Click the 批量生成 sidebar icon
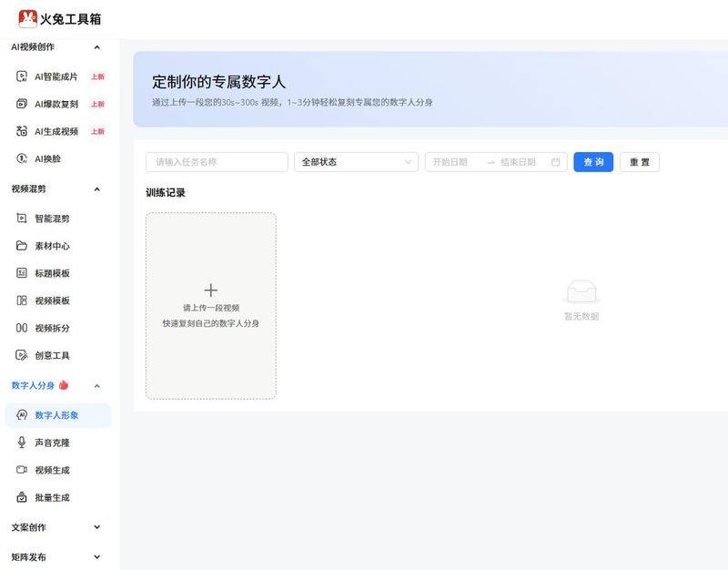The height and width of the screenshot is (570, 728). pyautogui.click(x=22, y=497)
